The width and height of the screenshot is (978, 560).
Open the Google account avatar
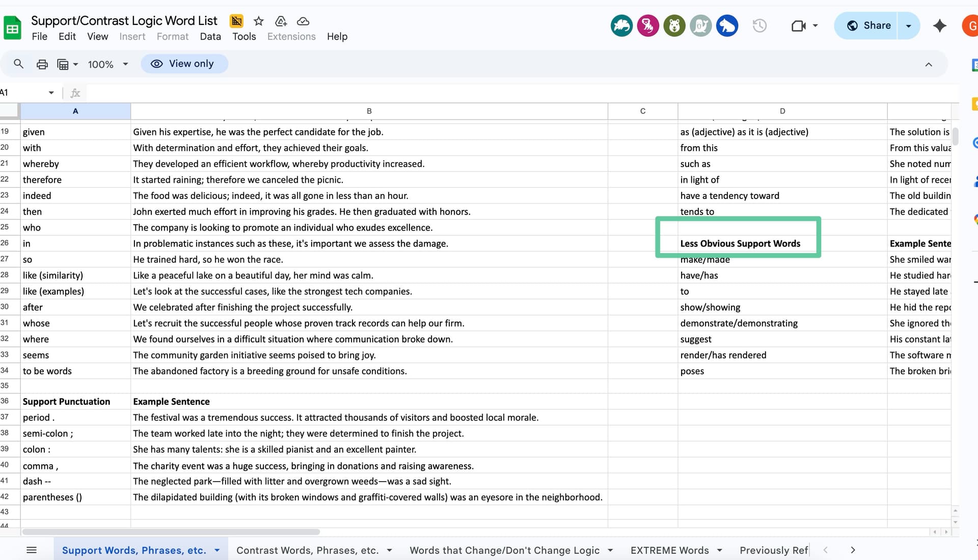[970, 25]
